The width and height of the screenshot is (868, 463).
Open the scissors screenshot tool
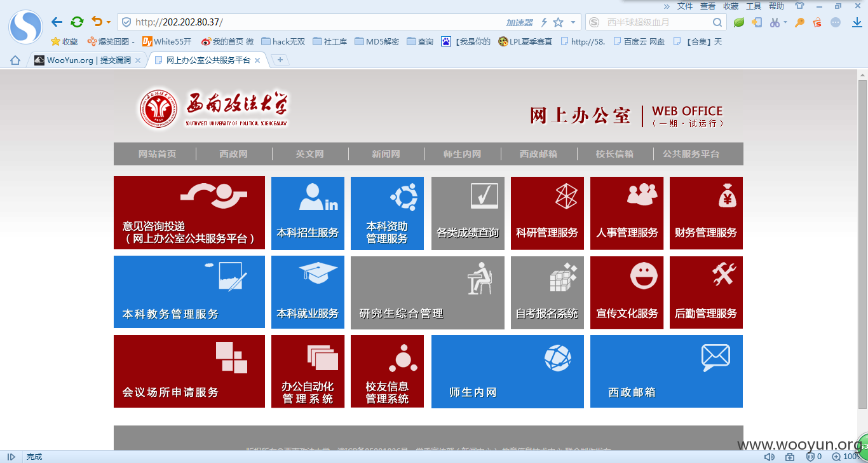[775, 22]
